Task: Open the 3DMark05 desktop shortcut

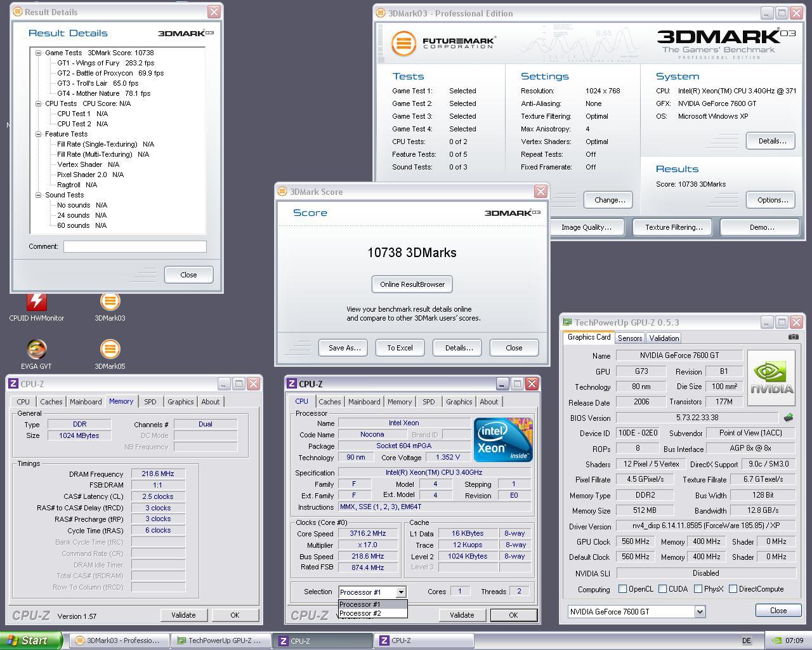Action: 110,354
